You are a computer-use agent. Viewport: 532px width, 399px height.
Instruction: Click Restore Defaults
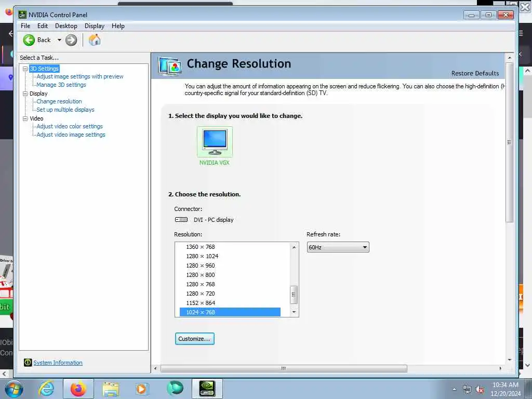click(x=475, y=73)
